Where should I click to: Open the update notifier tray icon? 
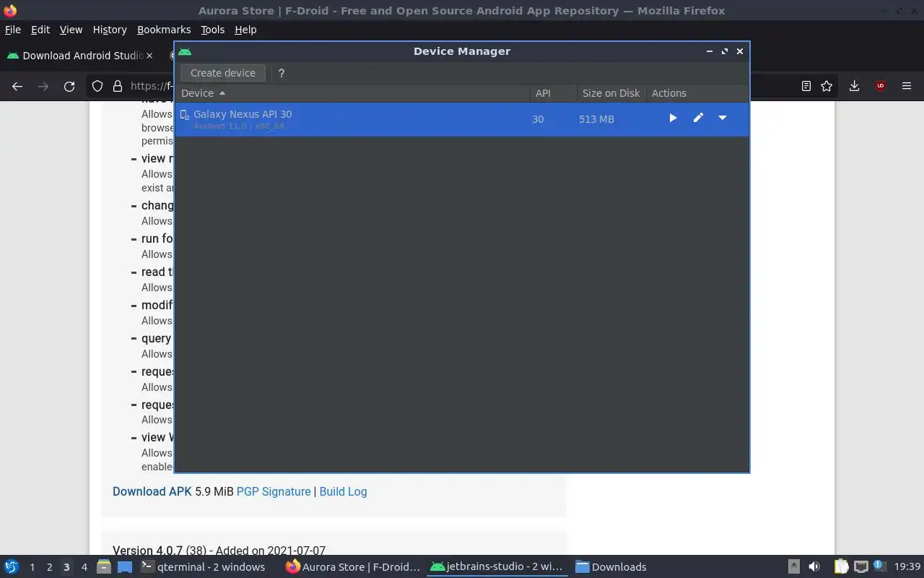pos(879,566)
